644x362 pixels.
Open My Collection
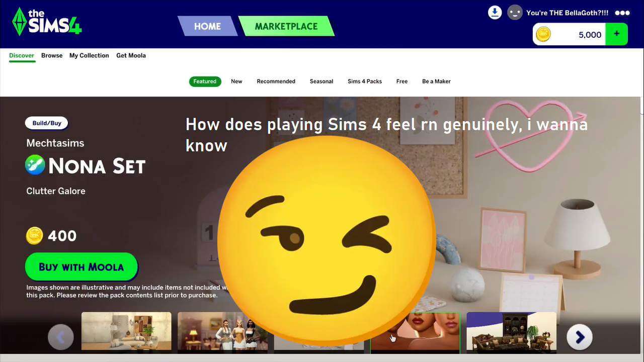(89, 55)
